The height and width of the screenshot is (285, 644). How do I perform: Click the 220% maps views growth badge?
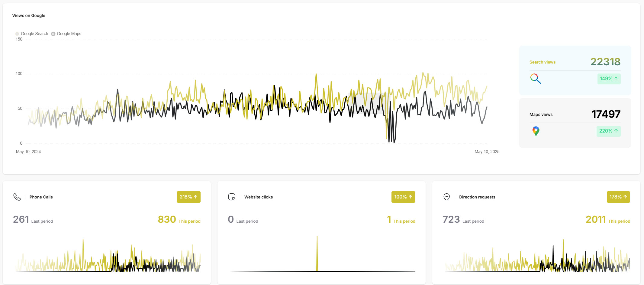(608, 131)
